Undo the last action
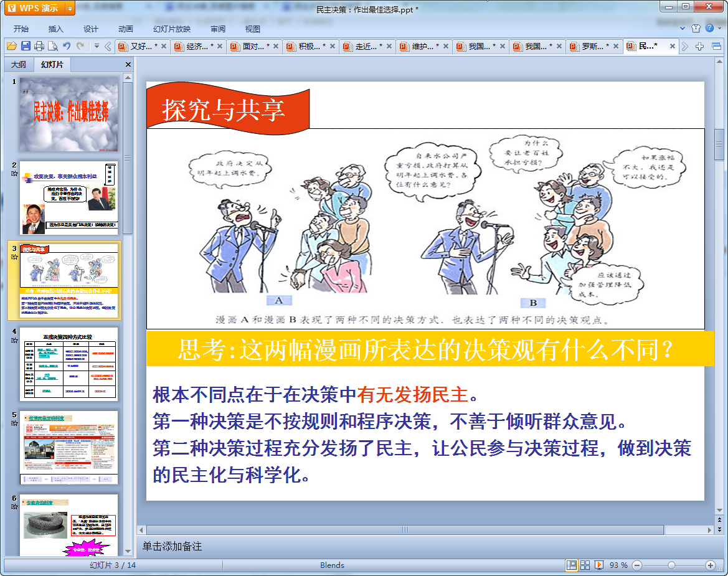The height and width of the screenshot is (576, 728). pos(67,46)
